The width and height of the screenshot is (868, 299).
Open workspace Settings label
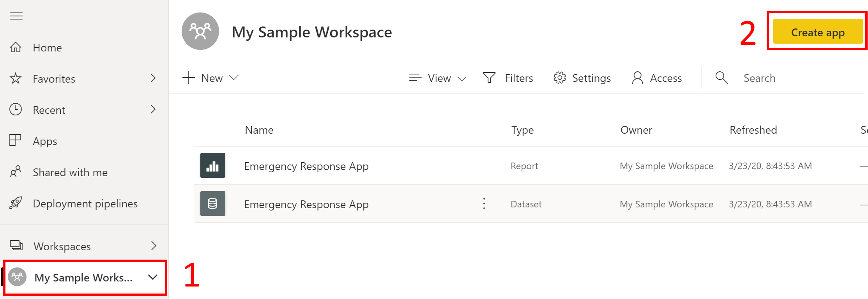coord(591,78)
